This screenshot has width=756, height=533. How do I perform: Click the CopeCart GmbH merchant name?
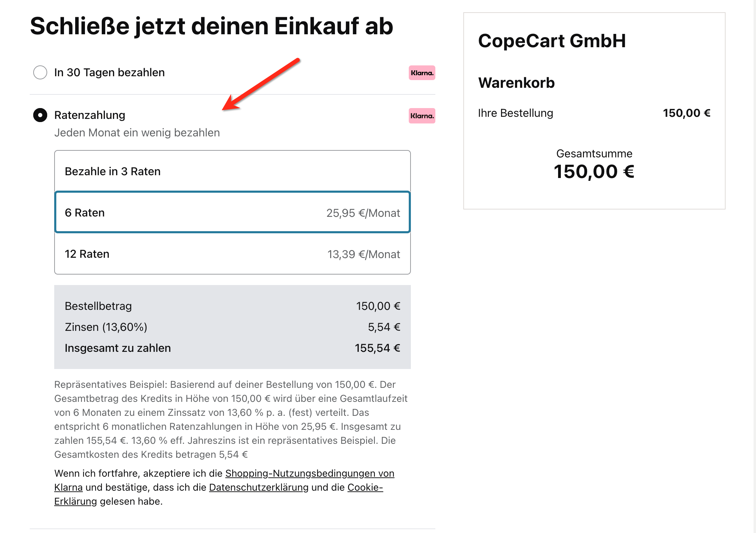(x=551, y=41)
